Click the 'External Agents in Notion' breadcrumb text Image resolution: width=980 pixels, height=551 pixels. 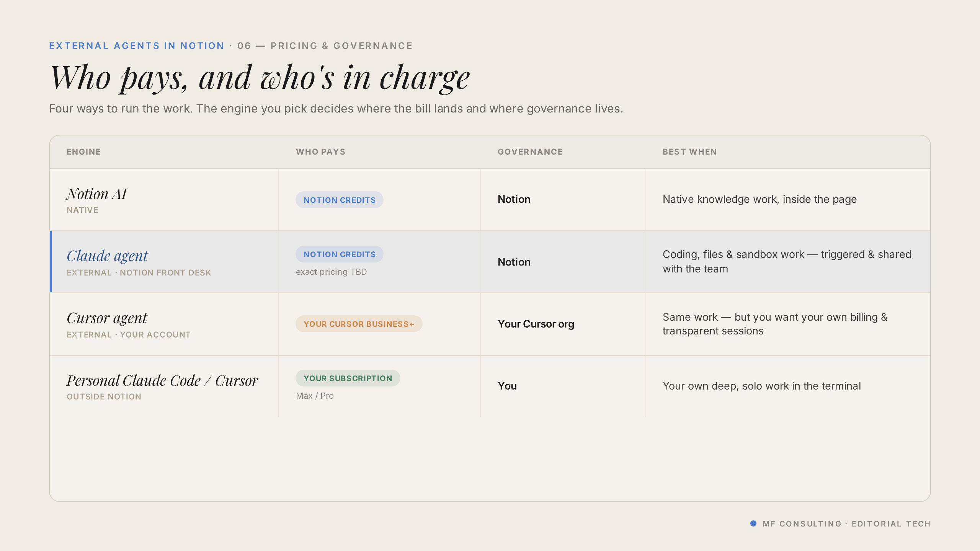coord(136,46)
